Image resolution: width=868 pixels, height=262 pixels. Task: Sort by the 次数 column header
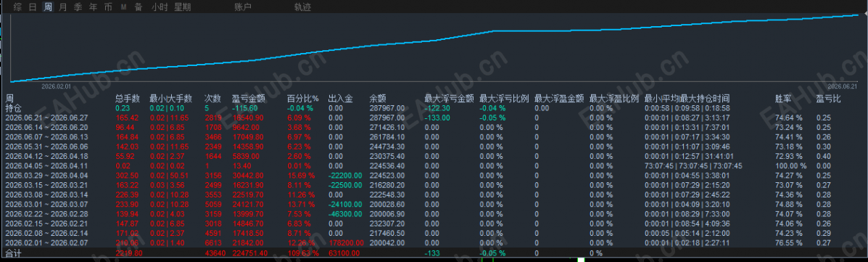(x=212, y=99)
